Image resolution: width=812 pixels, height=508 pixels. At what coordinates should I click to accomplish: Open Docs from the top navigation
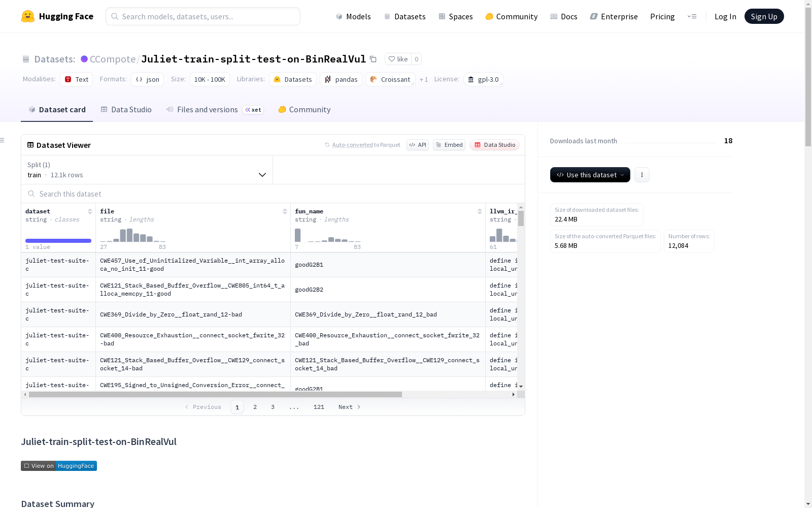564,16
